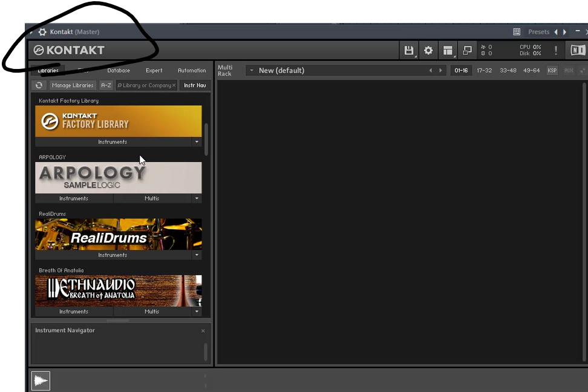Toggle the Instr Nav pane button
The height and width of the screenshot is (392, 588).
(195, 85)
